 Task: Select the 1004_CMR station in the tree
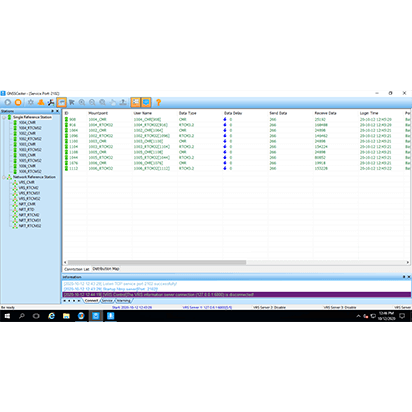pyautogui.click(x=27, y=123)
